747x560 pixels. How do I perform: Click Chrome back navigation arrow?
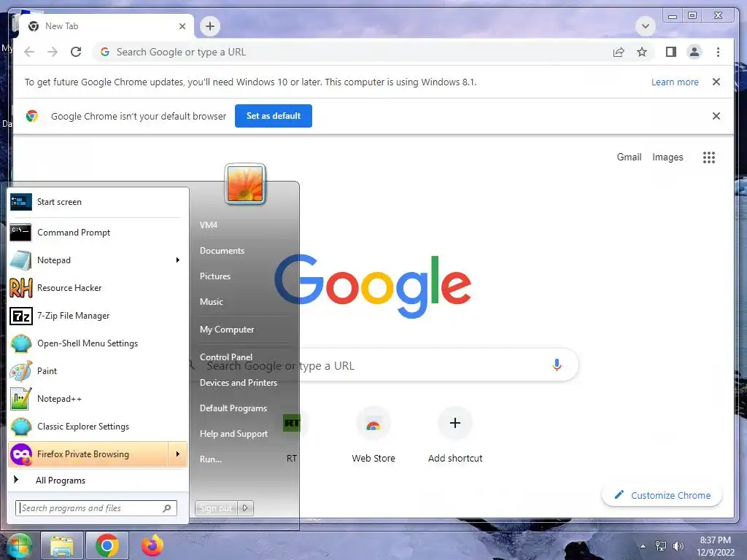click(x=29, y=52)
